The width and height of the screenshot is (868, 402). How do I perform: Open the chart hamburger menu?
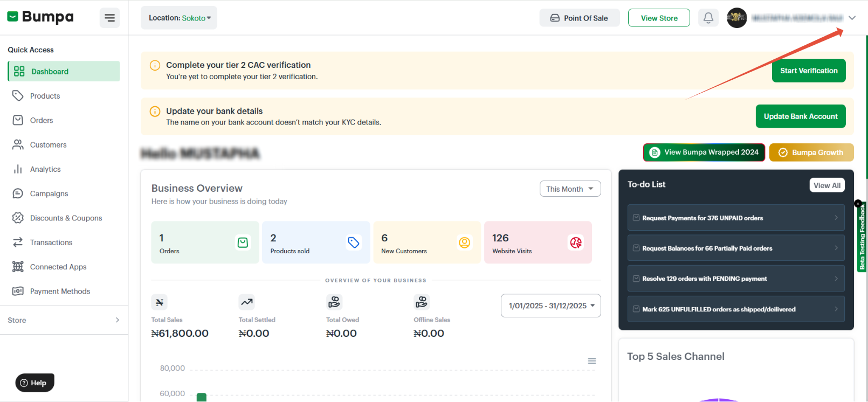click(x=592, y=361)
